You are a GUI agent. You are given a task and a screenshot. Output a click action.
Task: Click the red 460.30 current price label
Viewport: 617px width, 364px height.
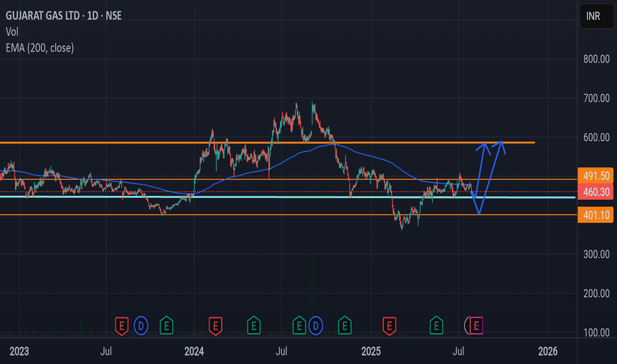[x=595, y=192]
